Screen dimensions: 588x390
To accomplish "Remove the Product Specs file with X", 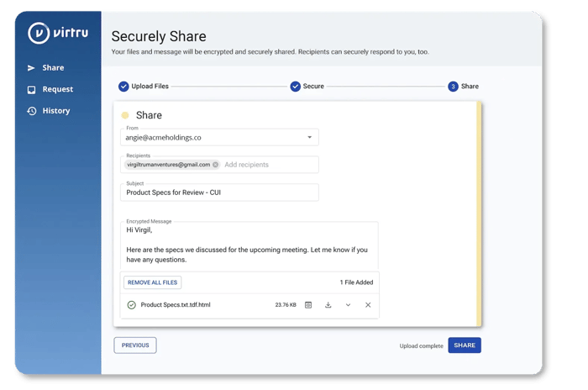I will pyautogui.click(x=368, y=305).
